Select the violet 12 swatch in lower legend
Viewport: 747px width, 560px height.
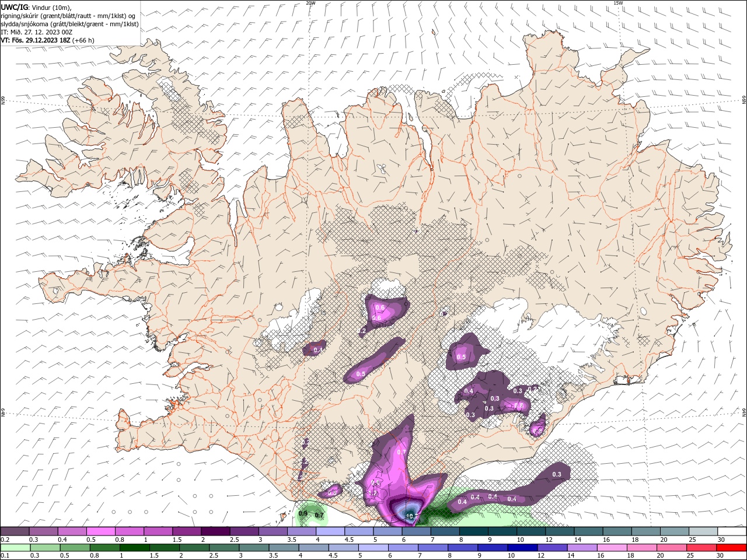pyautogui.click(x=552, y=548)
